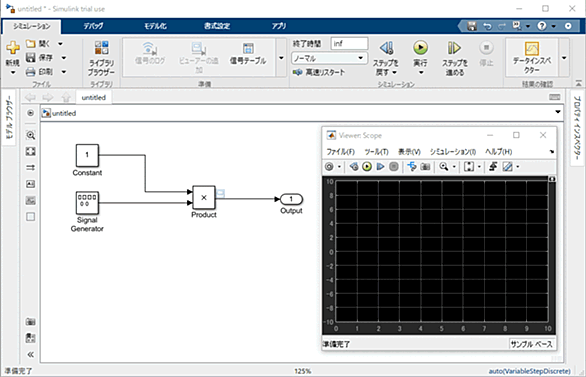Screen dimensions: 586x377
Task: Expand the 準備 gallery dropdown arrow
Action: [x=281, y=58]
